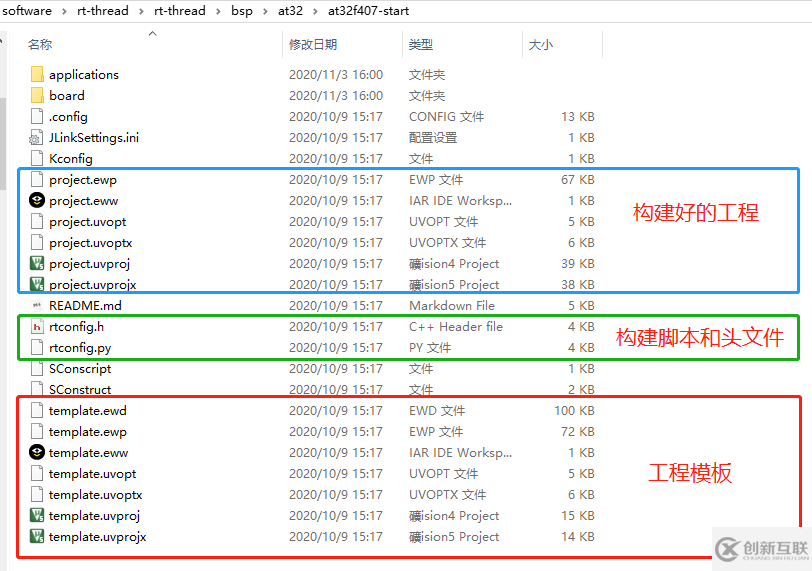Viewport: 812px width, 571px height.
Task: Click the Keil icon for project.uvproj
Action: pyautogui.click(x=37, y=263)
